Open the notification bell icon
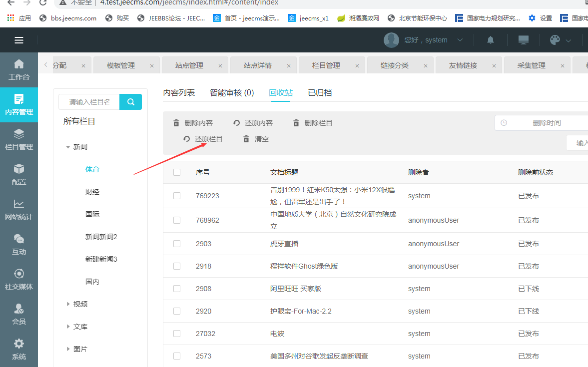The width and height of the screenshot is (588, 367). pyautogui.click(x=491, y=40)
